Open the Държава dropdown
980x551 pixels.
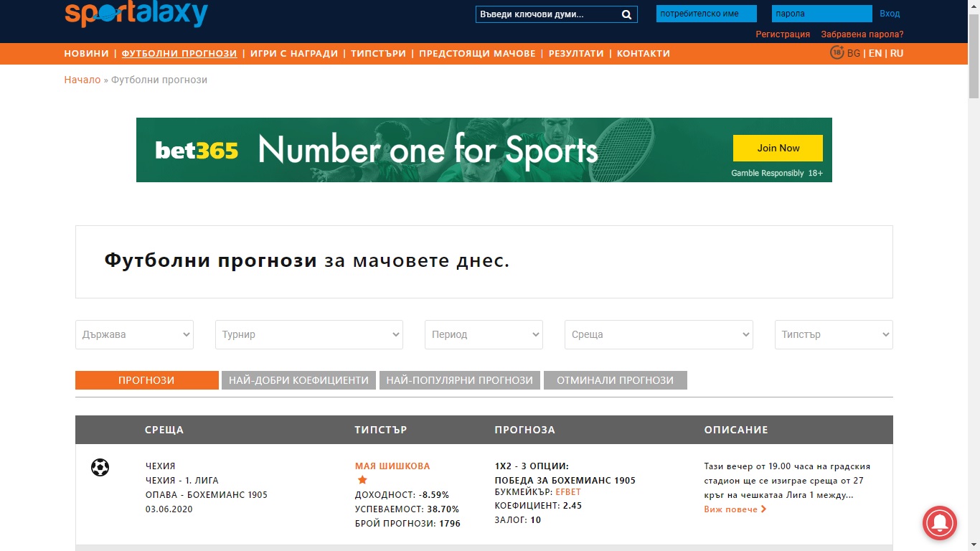point(134,334)
